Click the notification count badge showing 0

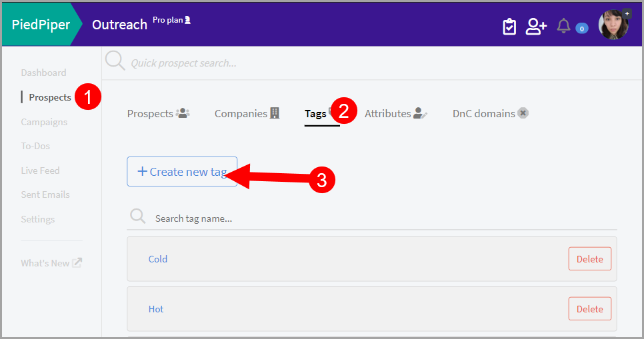click(581, 29)
